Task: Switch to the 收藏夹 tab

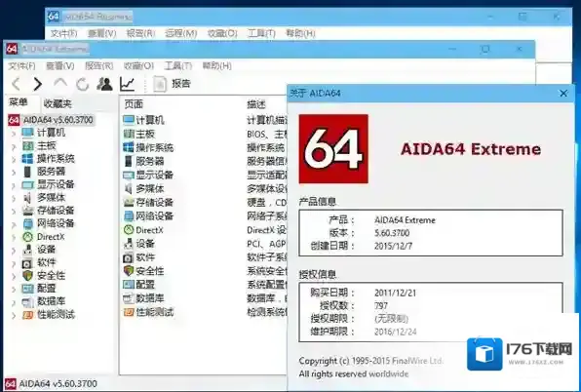Action: tap(58, 103)
